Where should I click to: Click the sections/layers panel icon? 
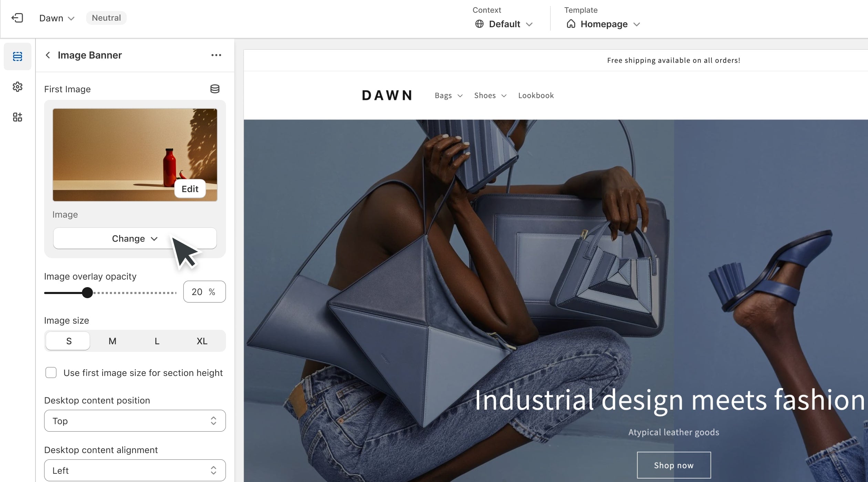click(17, 56)
